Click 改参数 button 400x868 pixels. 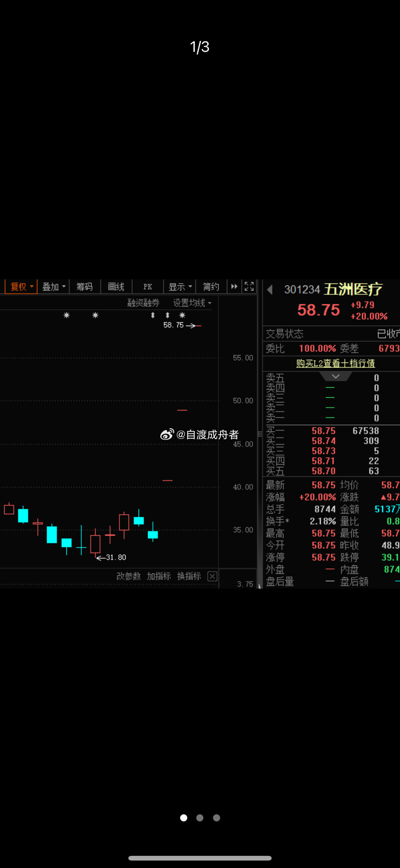(x=129, y=576)
